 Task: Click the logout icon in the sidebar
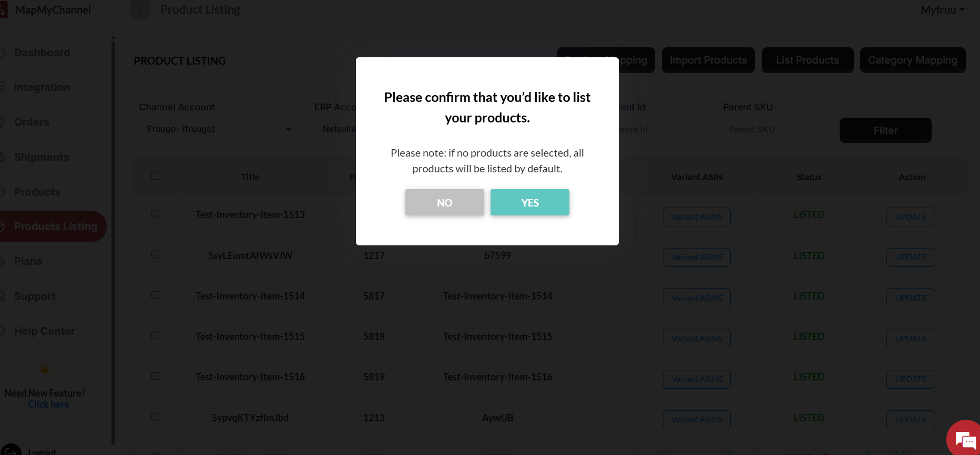click(11, 451)
